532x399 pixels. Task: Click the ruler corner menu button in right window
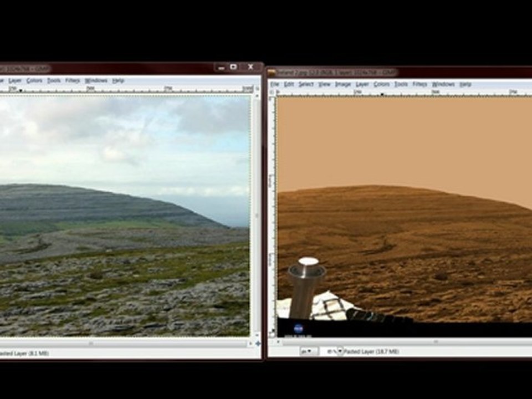click(272, 91)
